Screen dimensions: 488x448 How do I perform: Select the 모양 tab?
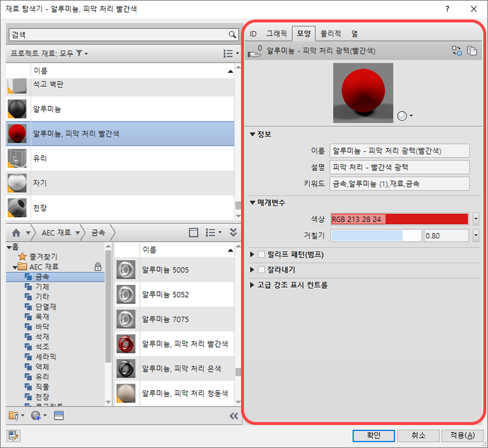point(304,34)
